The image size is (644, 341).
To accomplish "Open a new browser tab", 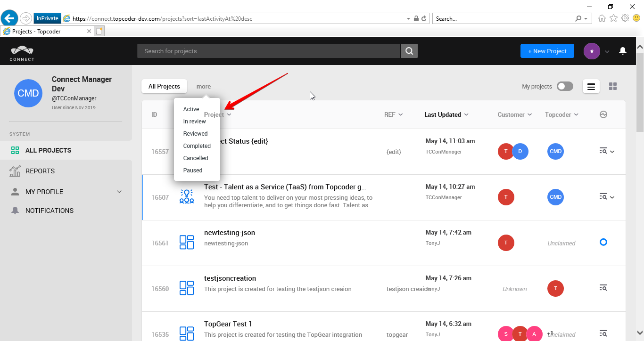I will pyautogui.click(x=99, y=31).
